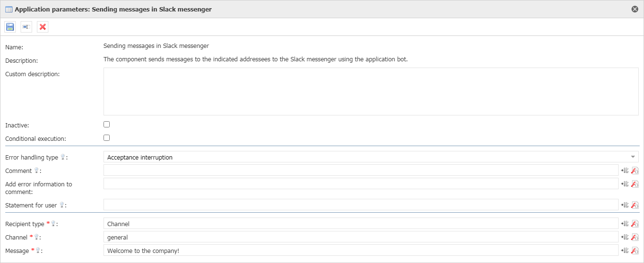Click the Recipient type field showing Channel

click(361, 224)
